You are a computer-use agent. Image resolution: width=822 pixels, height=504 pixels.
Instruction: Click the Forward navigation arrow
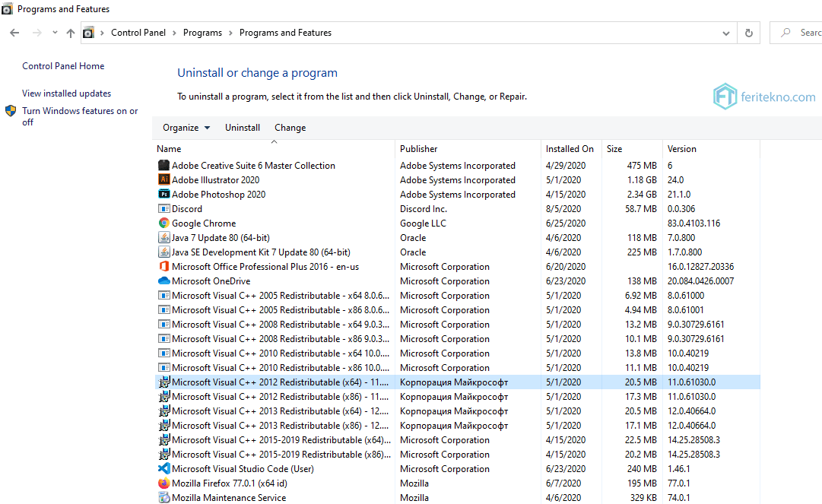36,33
